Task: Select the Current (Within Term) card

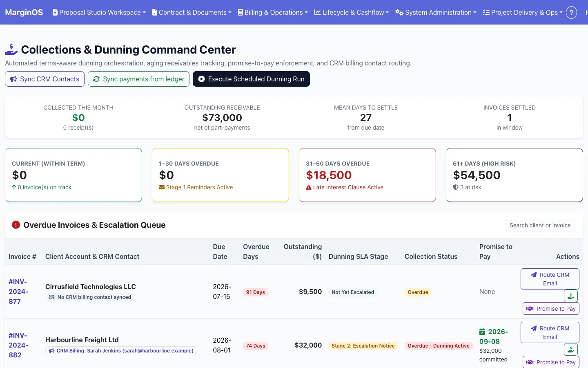Action: coord(73,175)
